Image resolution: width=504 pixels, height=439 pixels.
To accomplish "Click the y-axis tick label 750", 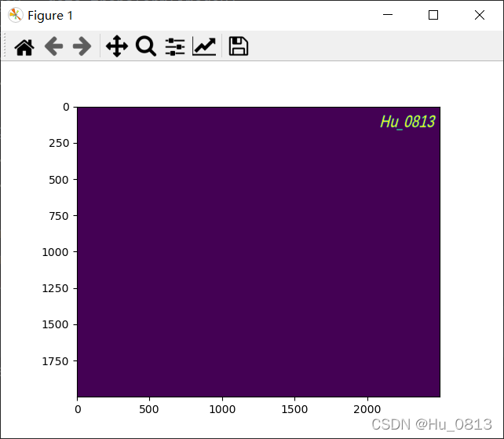I will tap(59, 216).
